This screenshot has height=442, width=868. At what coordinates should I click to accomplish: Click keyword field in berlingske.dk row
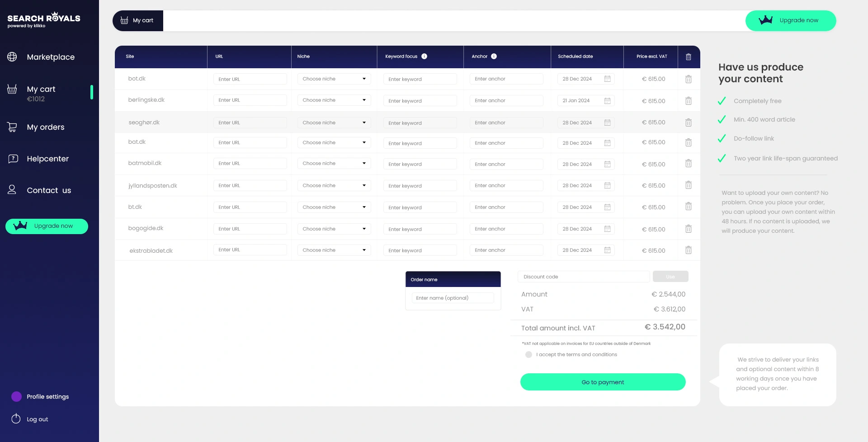pos(420,100)
